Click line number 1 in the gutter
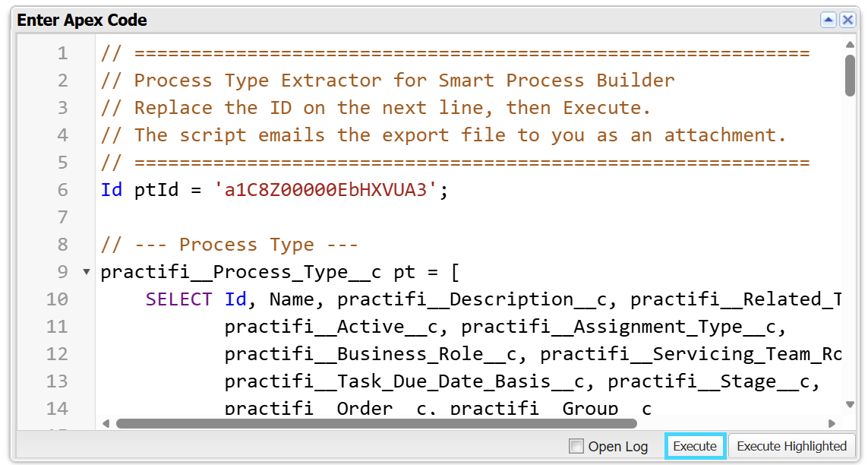The height and width of the screenshot is (465, 868). [x=62, y=53]
